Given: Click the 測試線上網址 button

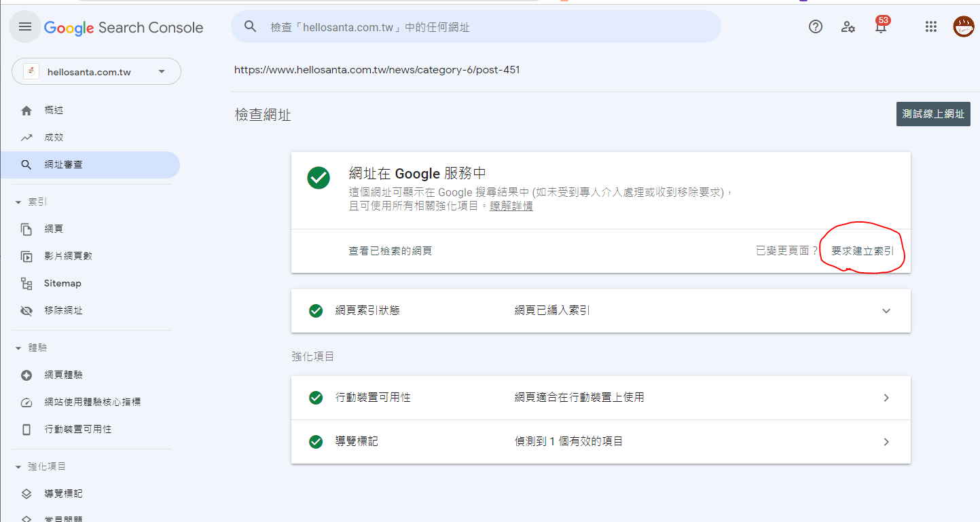Looking at the screenshot, I should tap(933, 114).
